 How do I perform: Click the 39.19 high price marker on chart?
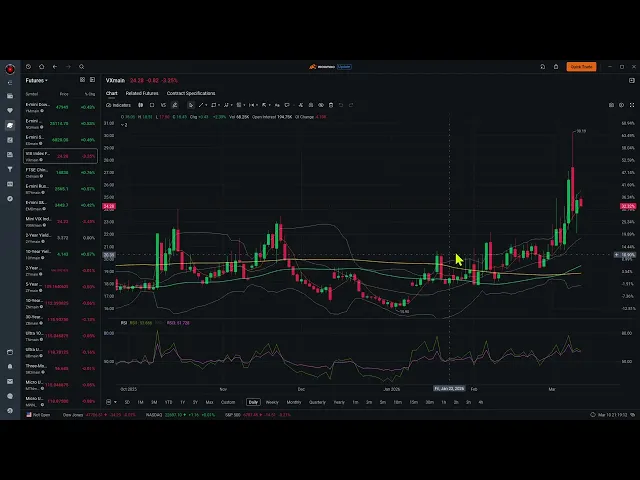(x=581, y=131)
